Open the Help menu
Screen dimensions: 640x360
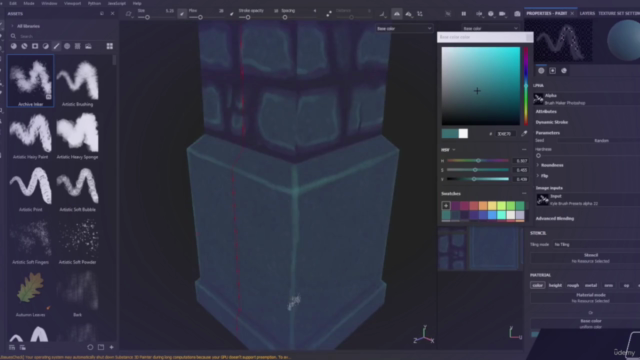coord(137,3)
